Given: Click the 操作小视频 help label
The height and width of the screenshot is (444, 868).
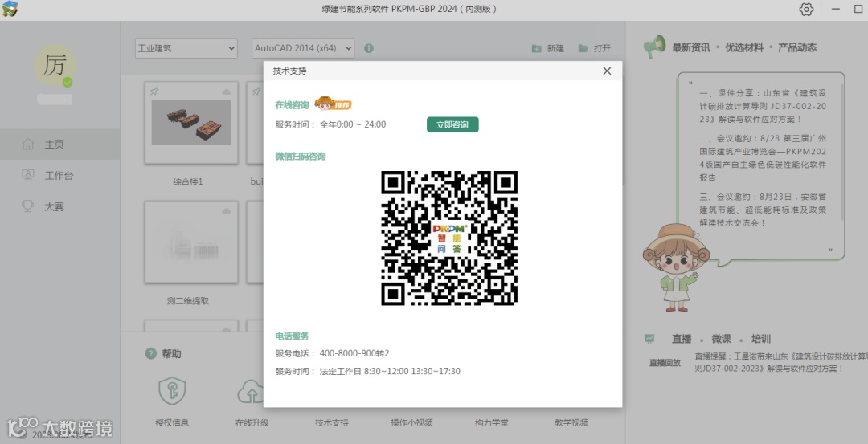Looking at the screenshot, I should tap(411, 422).
